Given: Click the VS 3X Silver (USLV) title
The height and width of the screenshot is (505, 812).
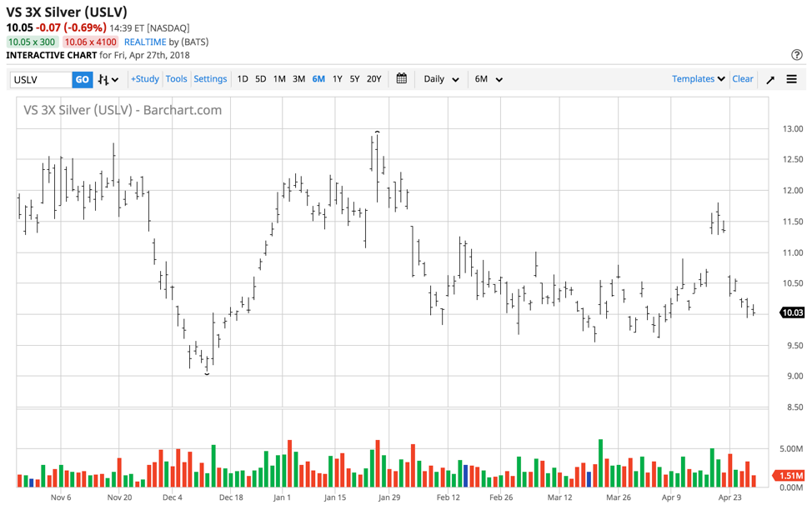Looking at the screenshot, I should (67, 12).
